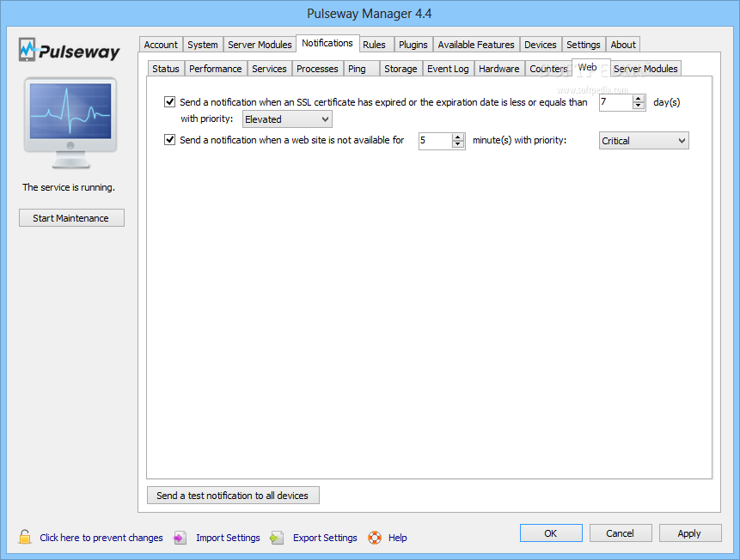Select the Server Modules notifications sub-tab
This screenshot has height=560, width=740.
tap(645, 69)
